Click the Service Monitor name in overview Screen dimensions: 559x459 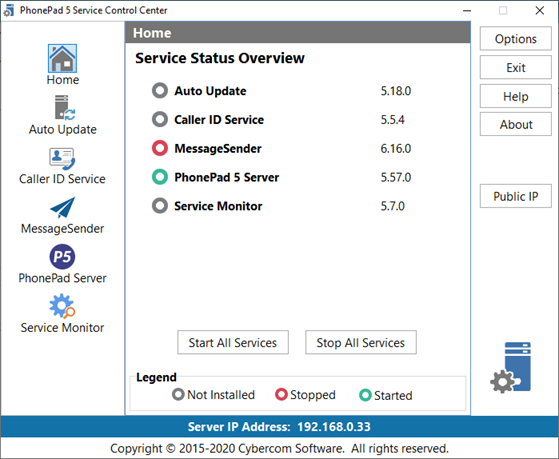(x=218, y=206)
